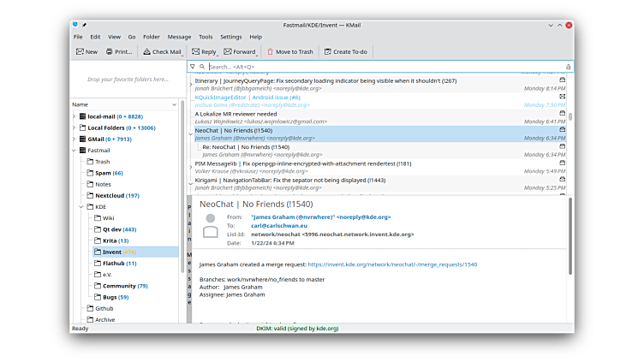Click the lock icon in search bar

tap(568, 66)
